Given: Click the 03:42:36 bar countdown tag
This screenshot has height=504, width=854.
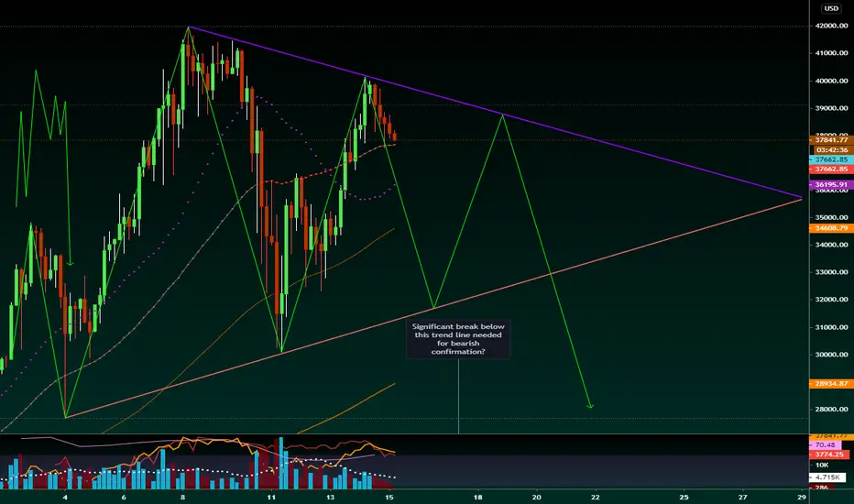Looking at the screenshot, I should tap(831, 150).
